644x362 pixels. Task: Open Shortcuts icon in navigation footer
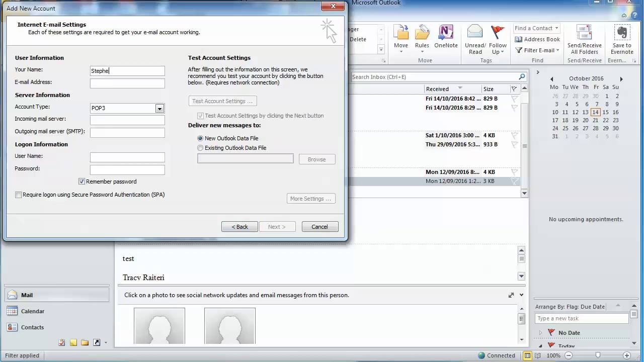pyautogui.click(x=97, y=342)
